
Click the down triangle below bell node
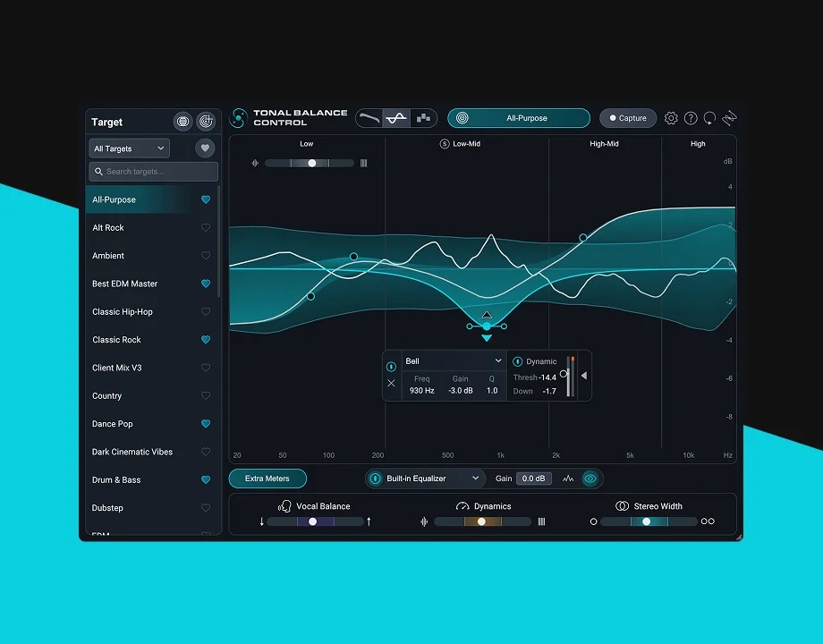(487, 338)
